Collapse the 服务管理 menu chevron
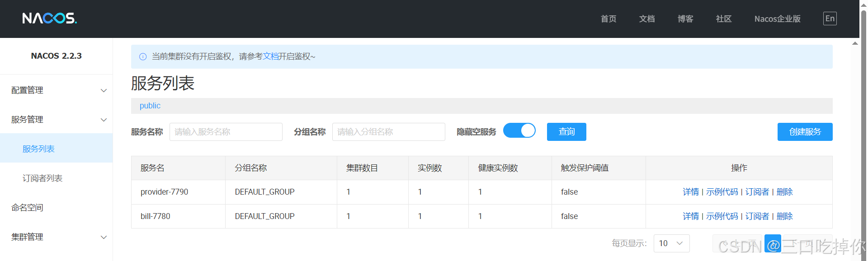The width and height of the screenshot is (868, 261). pyautogui.click(x=104, y=120)
